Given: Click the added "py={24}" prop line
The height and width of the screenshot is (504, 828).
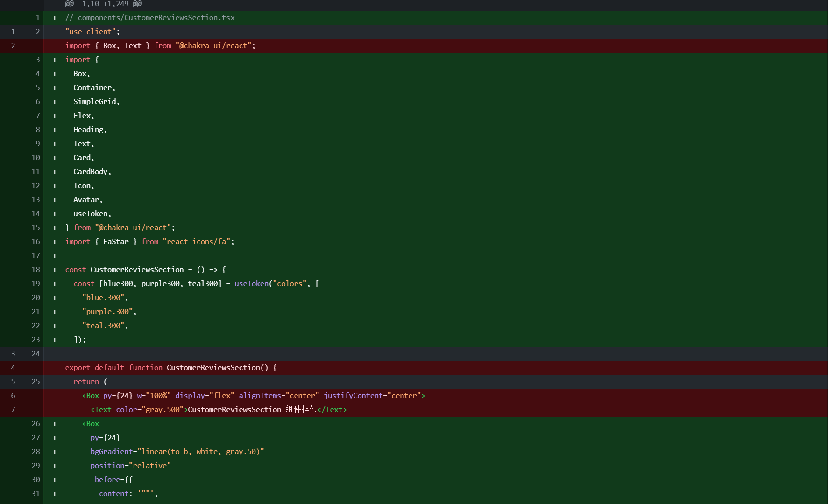Looking at the screenshot, I should click(106, 438).
